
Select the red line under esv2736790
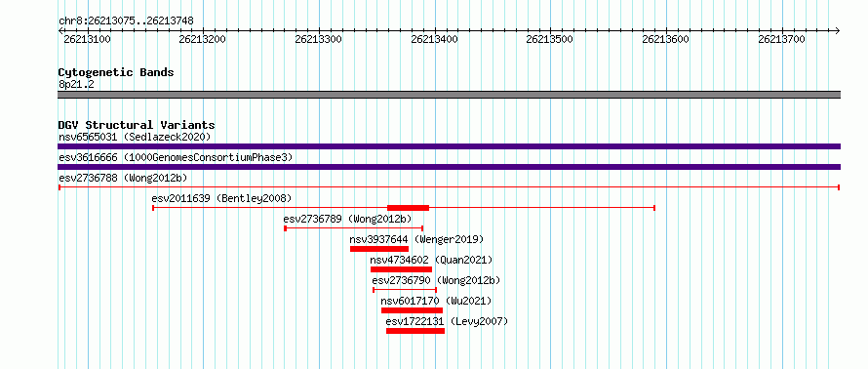[x=405, y=290]
